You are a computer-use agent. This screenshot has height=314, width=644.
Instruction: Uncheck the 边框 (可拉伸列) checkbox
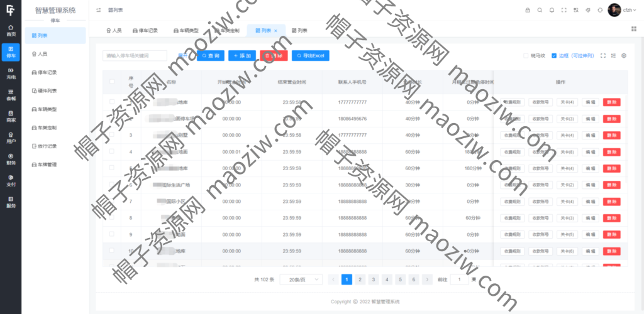click(554, 56)
